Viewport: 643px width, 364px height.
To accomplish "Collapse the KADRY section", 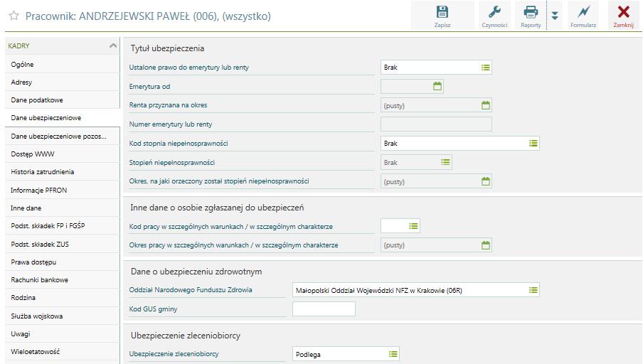I will tap(113, 45).
